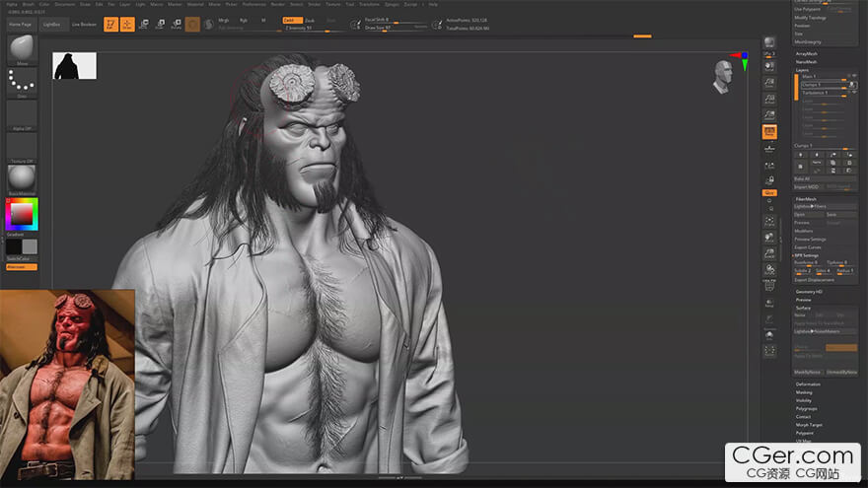Image resolution: width=868 pixels, height=488 pixels.
Task: Click the Home Page button
Action: [20, 25]
